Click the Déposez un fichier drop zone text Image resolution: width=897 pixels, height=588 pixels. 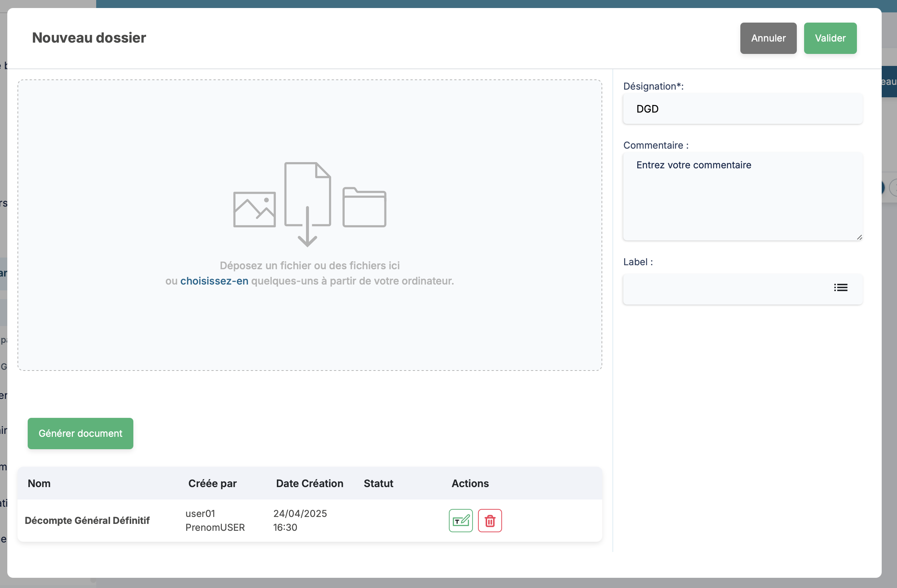pos(309,266)
